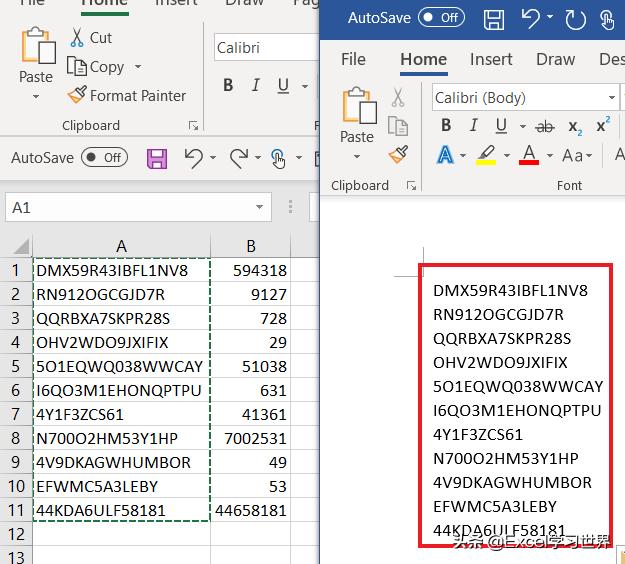625x564 pixels.
Task: Click the Word Paste clipboard icon
Action: pyautogui.click(x=360, y=105)
